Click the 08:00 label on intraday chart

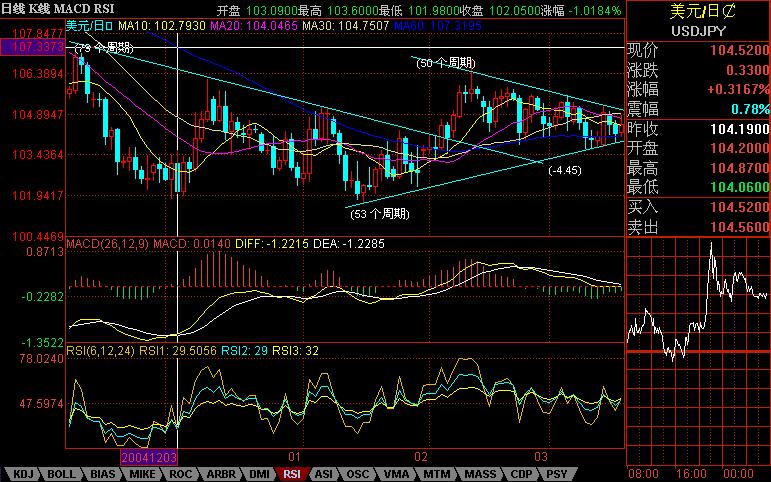click(x=643, y=474)
